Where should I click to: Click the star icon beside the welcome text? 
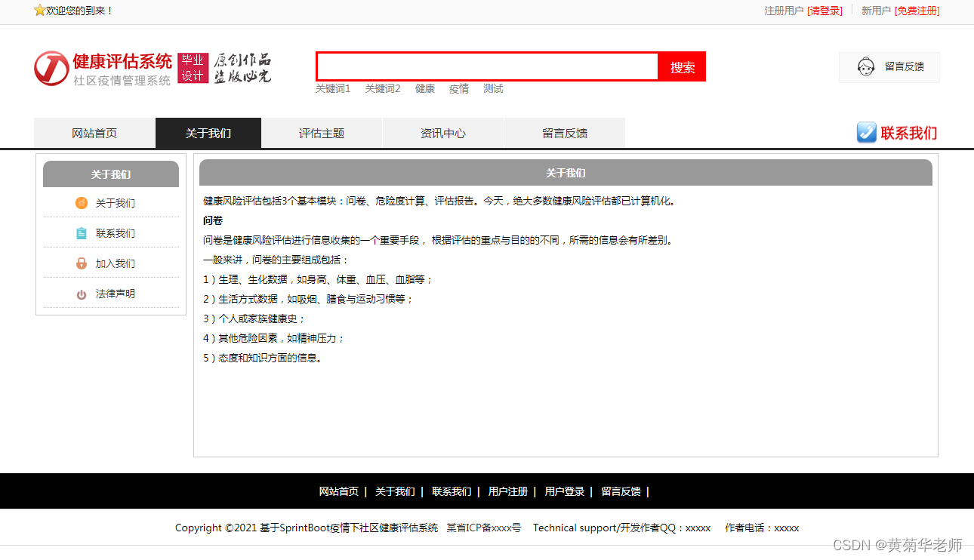click(40, 11)
